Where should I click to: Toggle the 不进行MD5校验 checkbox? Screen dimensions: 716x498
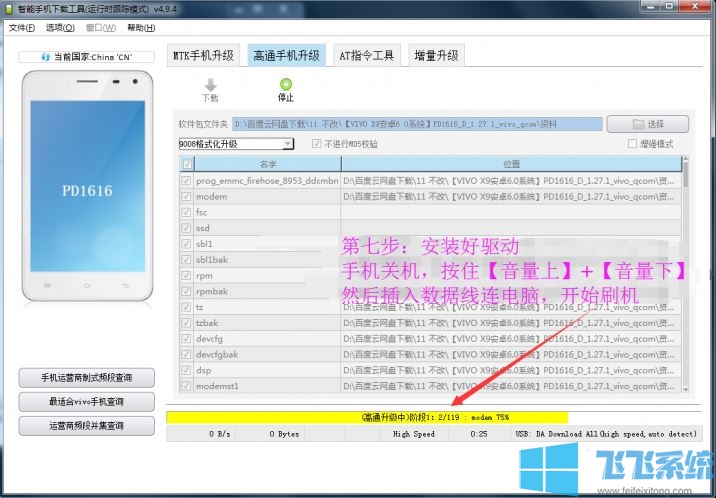coord(316,144)
